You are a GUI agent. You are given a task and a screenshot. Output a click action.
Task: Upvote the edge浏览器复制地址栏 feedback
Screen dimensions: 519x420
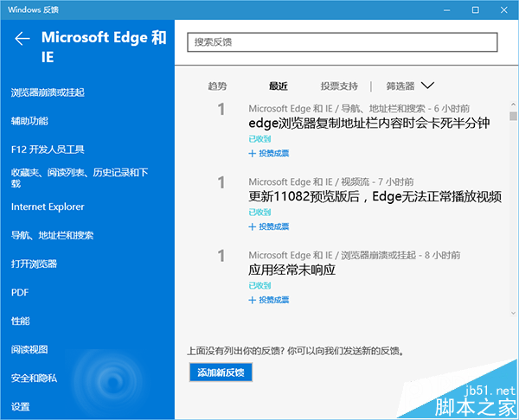[269, 154]
